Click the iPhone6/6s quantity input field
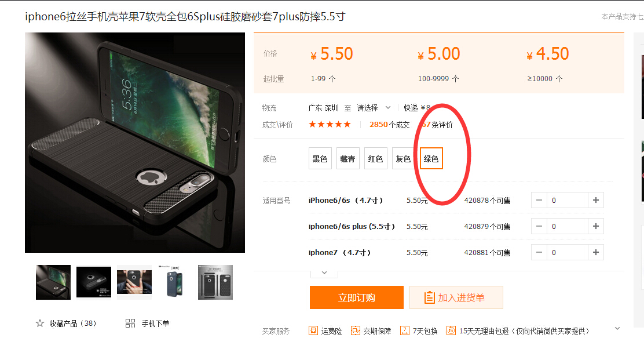Screen dimensions: 644x338 (x=568, y=200)
